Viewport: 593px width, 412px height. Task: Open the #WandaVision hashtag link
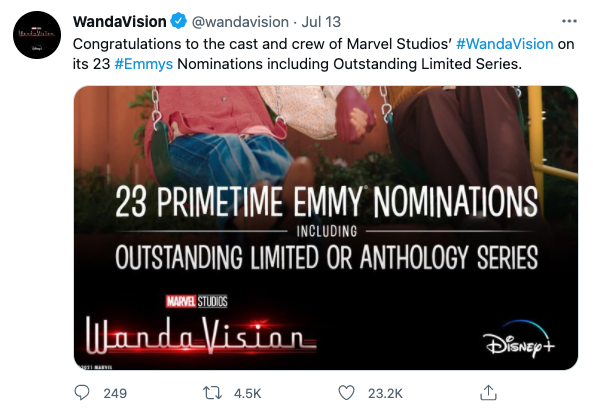[505, 44]
